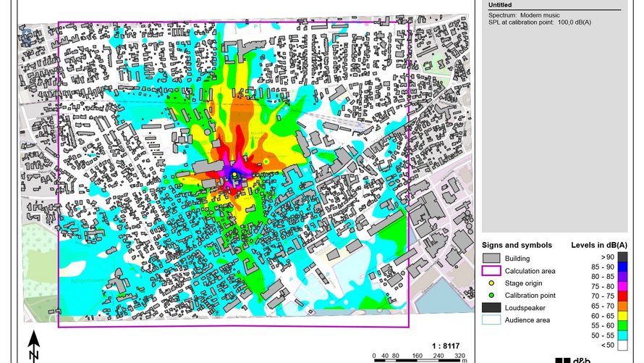Click the 'Levels in dB(A)' heading
This screenshot has width=644, height=363.
click(598, 245)
